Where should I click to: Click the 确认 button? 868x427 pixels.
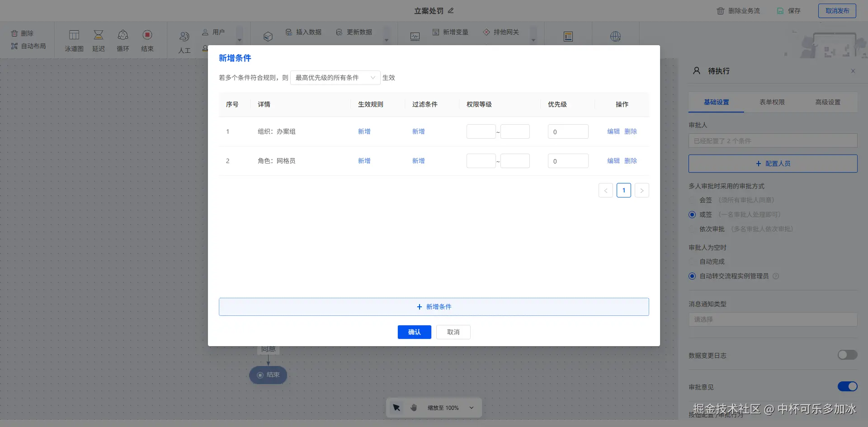pyautogui.click(x=415, y=332)
